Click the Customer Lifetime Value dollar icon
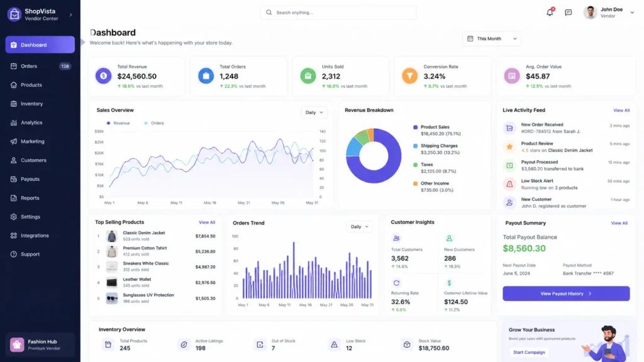644x362 pixels. [x=449, y=283]
